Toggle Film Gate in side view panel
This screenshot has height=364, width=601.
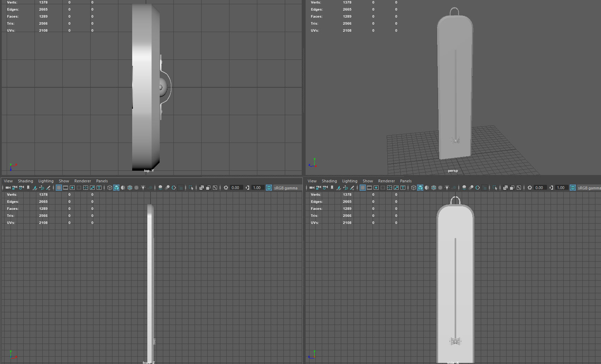click(x=369, y=188)
